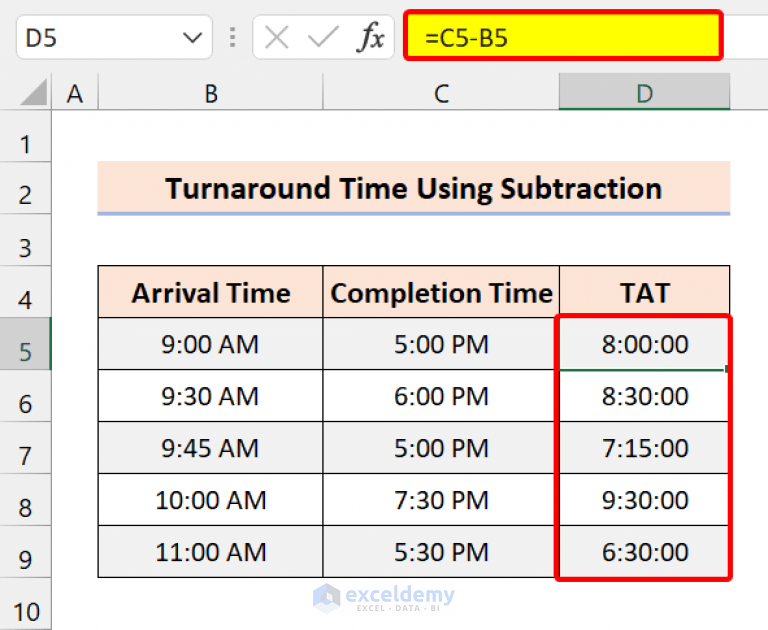Image resolution: width=768 pixels, height=630 pixels.
Task: Select cell with 6:00 PM
Action: (x=441, y=396)
